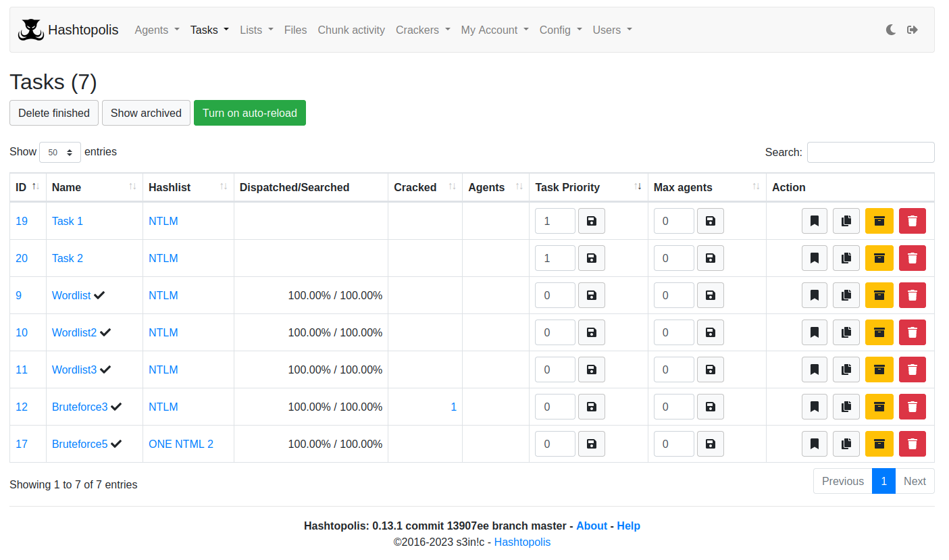Open My Account dropdown menu

(495, 30)
